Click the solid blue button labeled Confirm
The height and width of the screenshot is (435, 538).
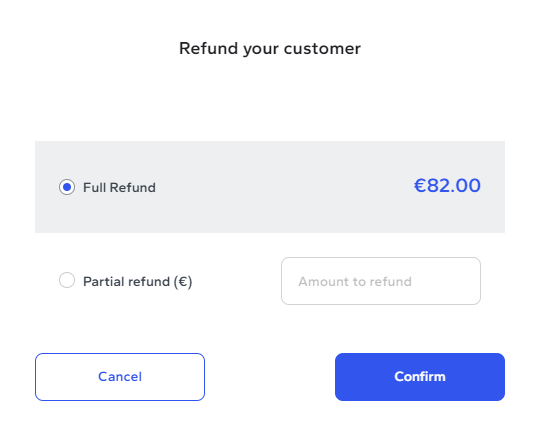pyautogui.click(x=420, y=377)
